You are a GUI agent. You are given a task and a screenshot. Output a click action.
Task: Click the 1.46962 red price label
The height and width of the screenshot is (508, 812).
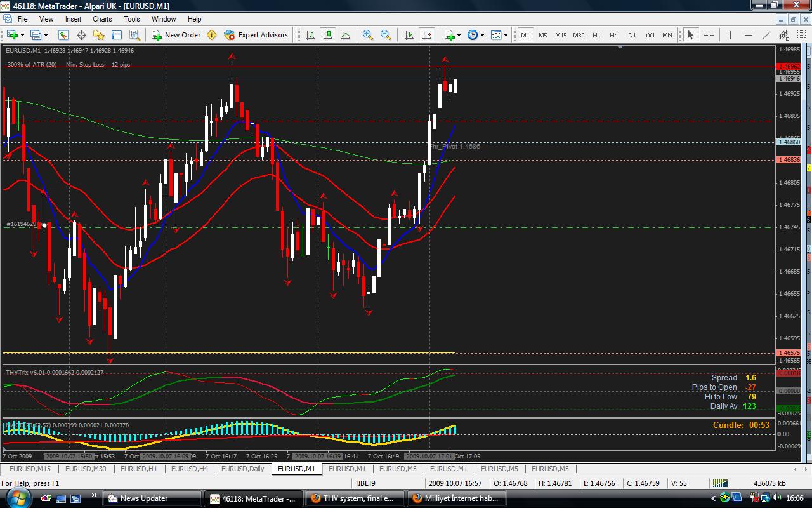(x=789, y=66)
